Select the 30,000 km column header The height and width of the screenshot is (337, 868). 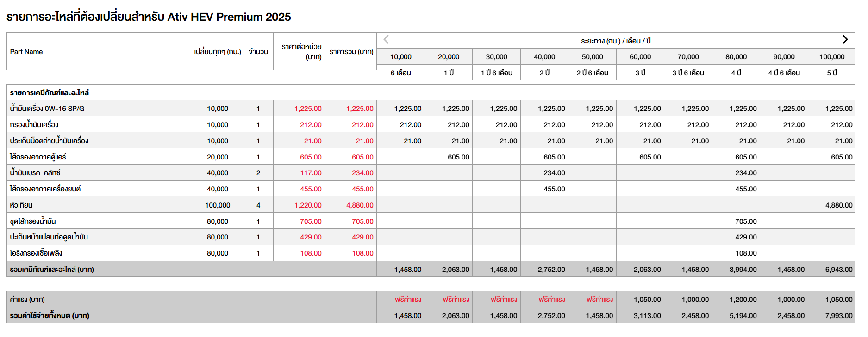(497, 57)
